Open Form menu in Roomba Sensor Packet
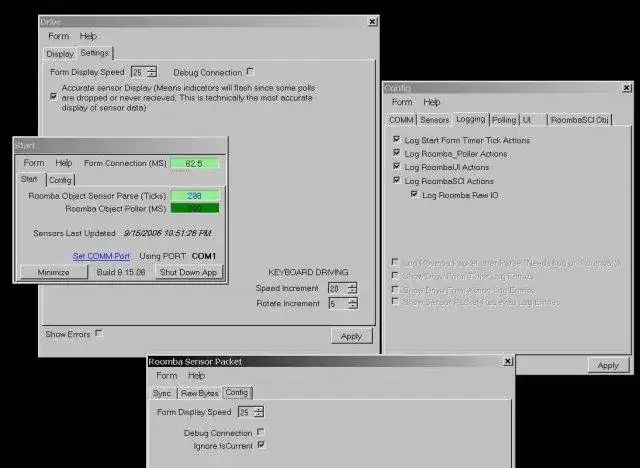The image size is (640, 468). pos(167,375)
